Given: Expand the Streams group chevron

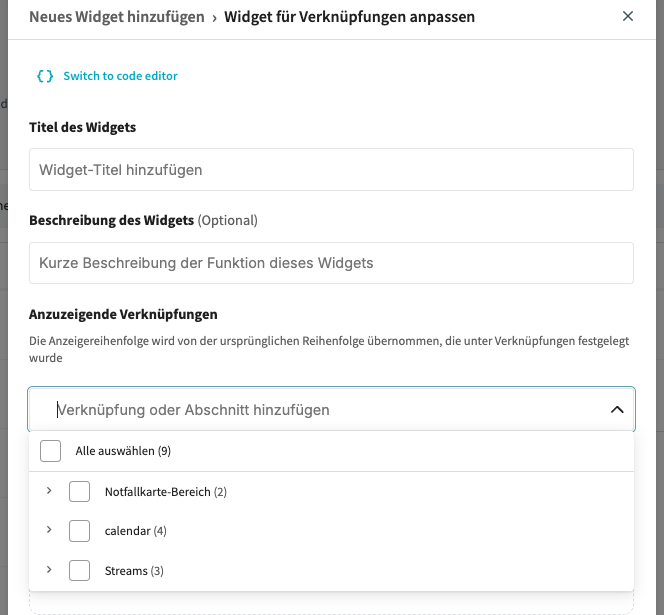Looking at the screenshot, I should [49, 570].
